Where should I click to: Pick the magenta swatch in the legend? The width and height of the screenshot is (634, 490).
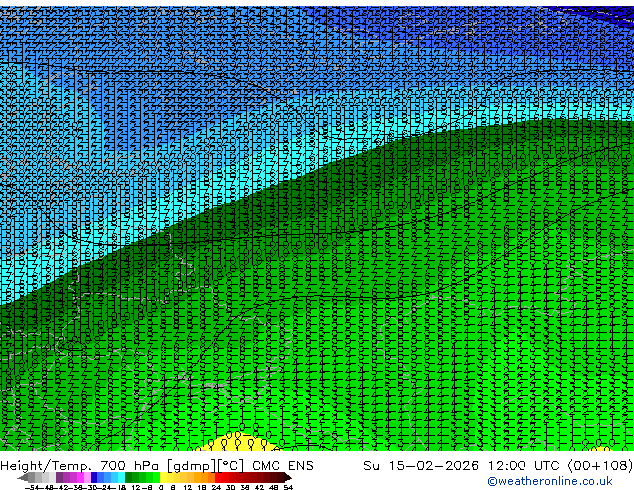coord(80,477)
